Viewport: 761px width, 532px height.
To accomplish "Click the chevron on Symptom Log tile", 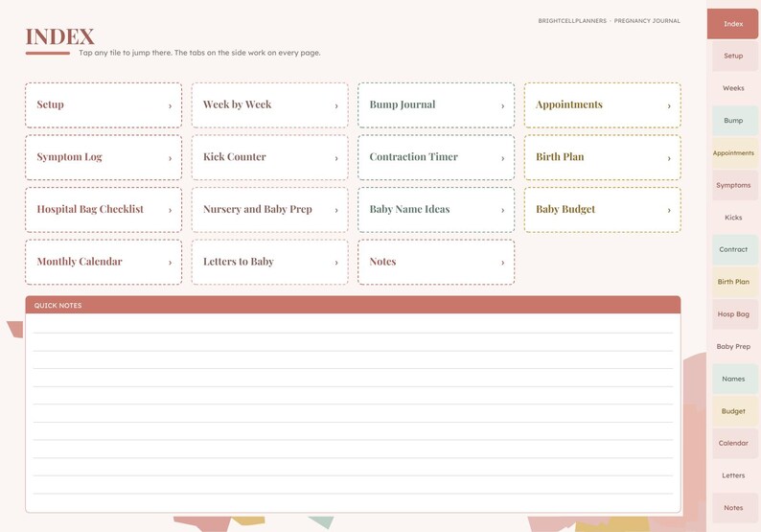I will (170, 158).
